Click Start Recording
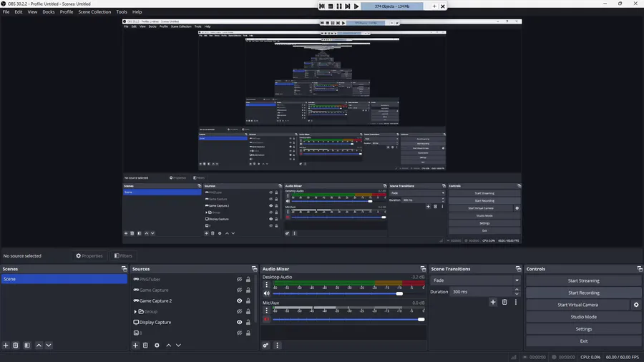 584,293
